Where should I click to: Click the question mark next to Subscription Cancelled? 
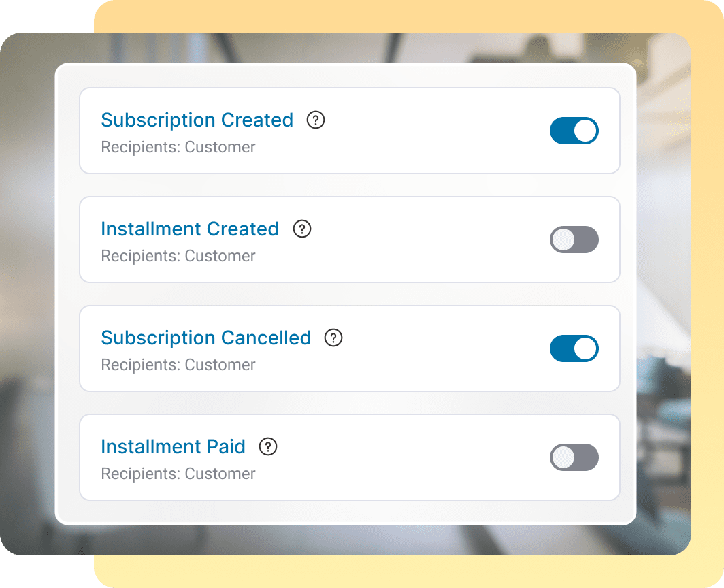(333, 338)
